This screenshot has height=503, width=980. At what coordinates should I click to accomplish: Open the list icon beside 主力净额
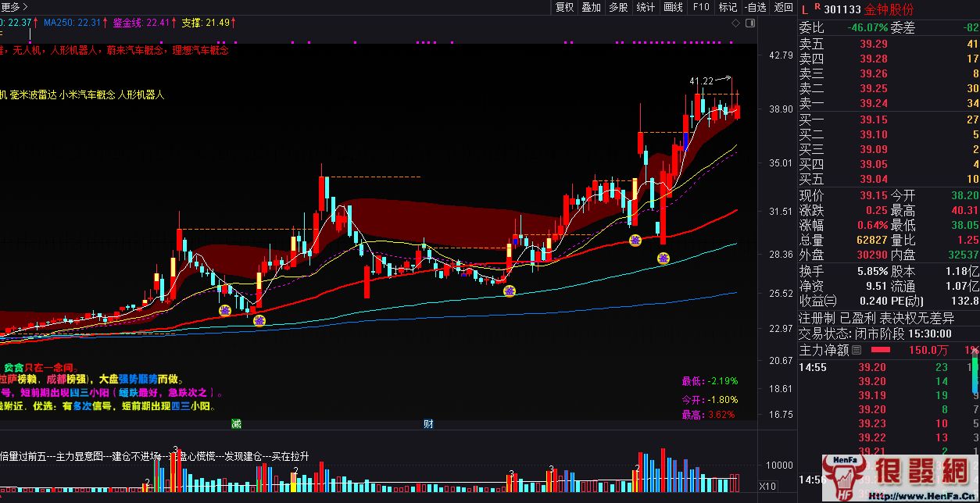(857, 350)
